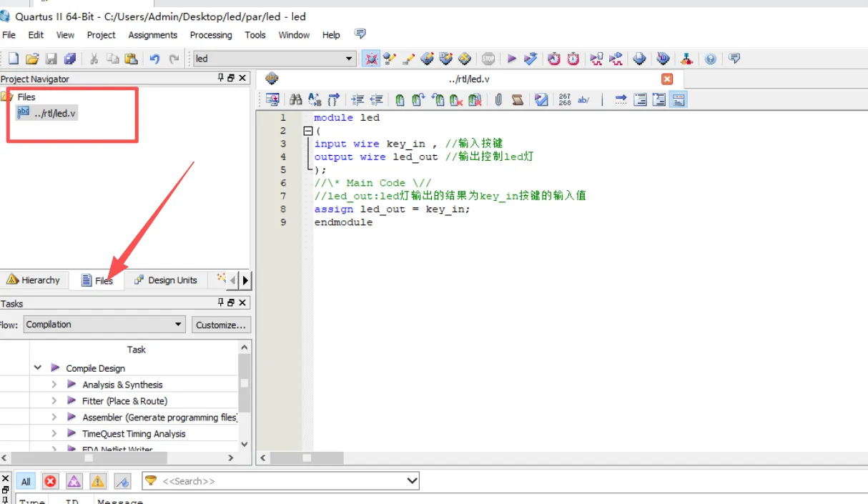Click the Files folder in Project Navigator
868x504 pixels.
tap(19, 97)
